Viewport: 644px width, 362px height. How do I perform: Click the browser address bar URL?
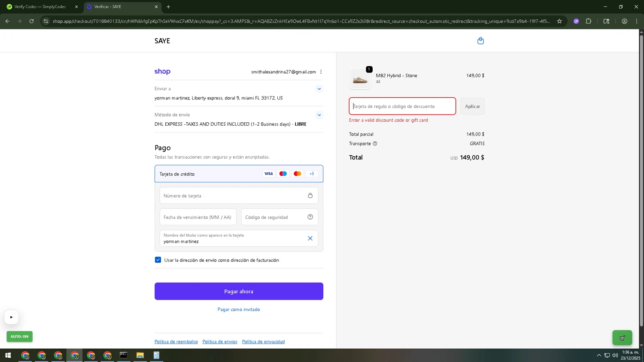pyautogui.click(x=301, y=21)
